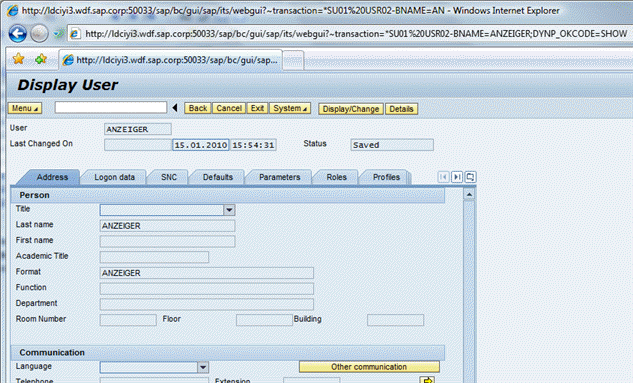Viewport: 633px width, 383px height.
Task: Click the command input field
Action: click(111, 107)
